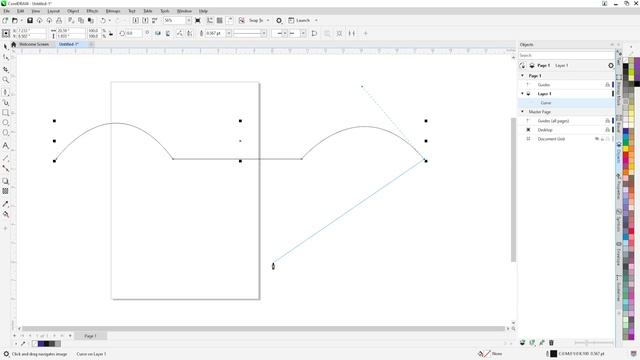The width and height of the screenshot is (640, 360).
Task: Select the Pick tool in the toolbox
Action: pyautogui.click(x=6, y=47)
